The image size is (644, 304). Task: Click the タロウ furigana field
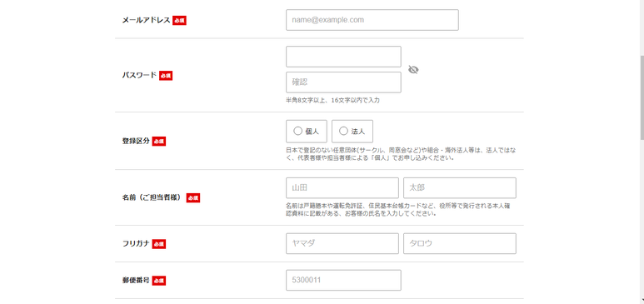[460, 243]
